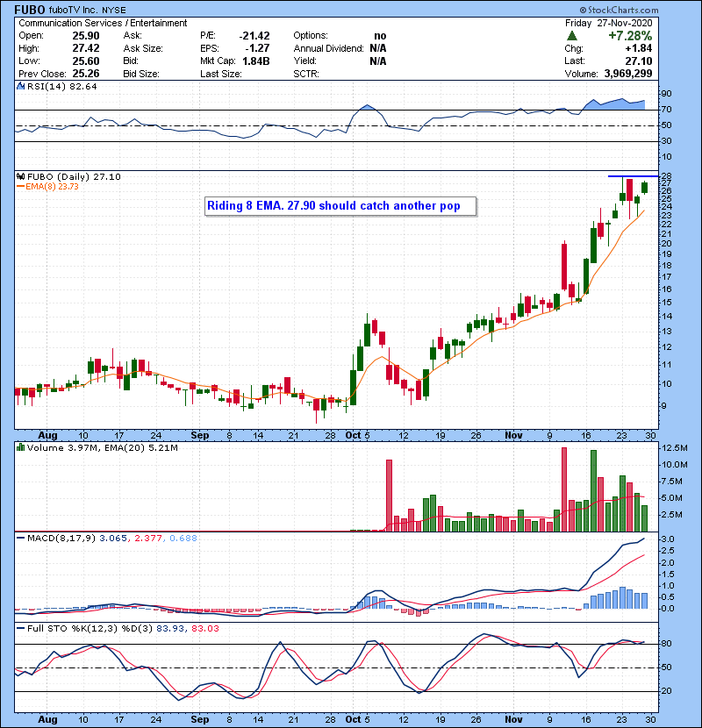Click the blue legend dash before MACD(8,17,9)
This screenshot has width=702, height=728.
[x=20, y=539]
